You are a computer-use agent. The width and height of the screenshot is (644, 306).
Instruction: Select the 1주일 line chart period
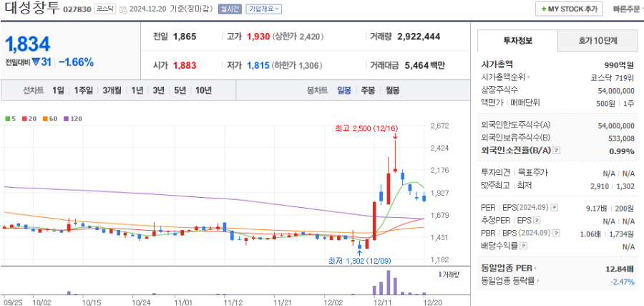click(84, 90)
